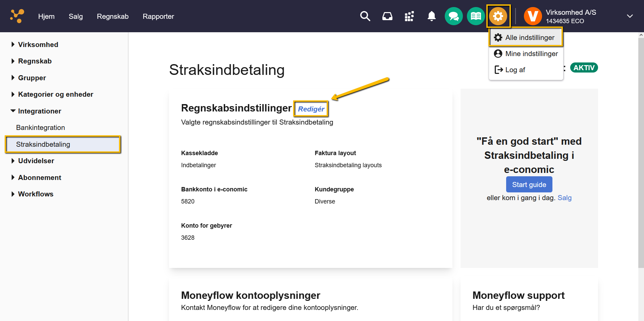Expand the Abonnement sidebar section

pos(36,178)
